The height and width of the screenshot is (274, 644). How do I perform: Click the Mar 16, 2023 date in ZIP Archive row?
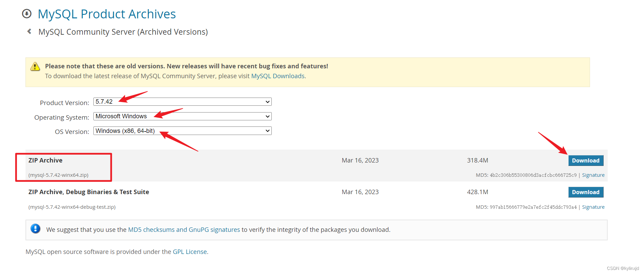pyautogui.click(x=360, y=160)
